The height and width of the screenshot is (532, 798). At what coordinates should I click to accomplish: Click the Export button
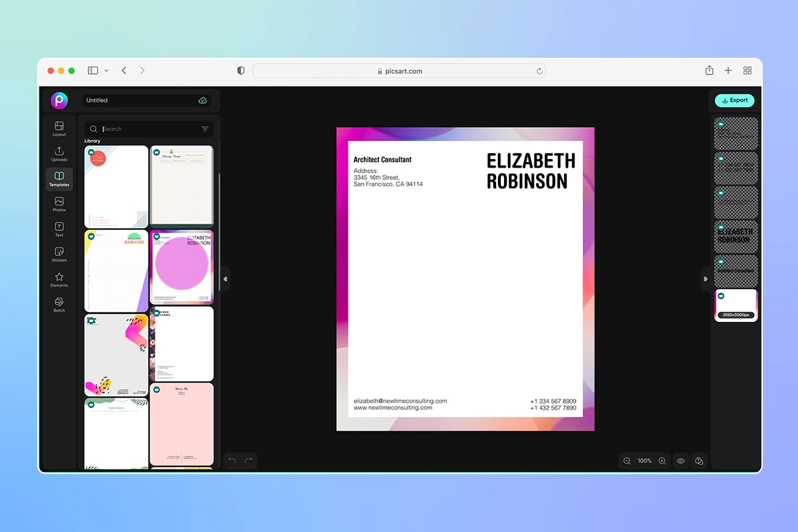point(734,100)
